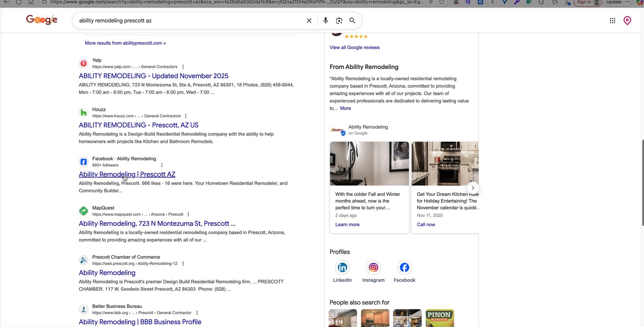
Task: Clear the search box with X icon
Action: click(x=309, y=21)
